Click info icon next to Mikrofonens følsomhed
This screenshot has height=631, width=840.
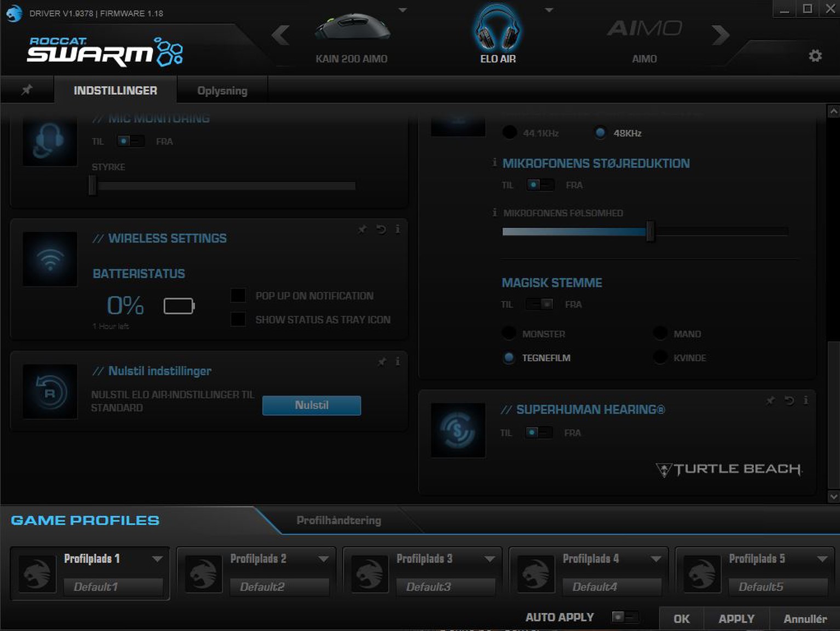[495, 213]
